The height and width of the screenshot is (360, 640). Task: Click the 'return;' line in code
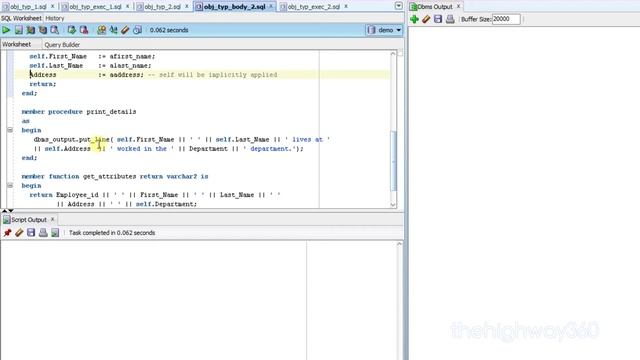click(43, 84)
